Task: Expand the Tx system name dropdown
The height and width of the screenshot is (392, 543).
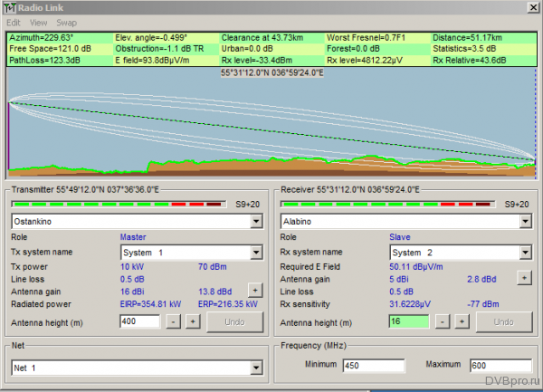Action: [255, 253]
